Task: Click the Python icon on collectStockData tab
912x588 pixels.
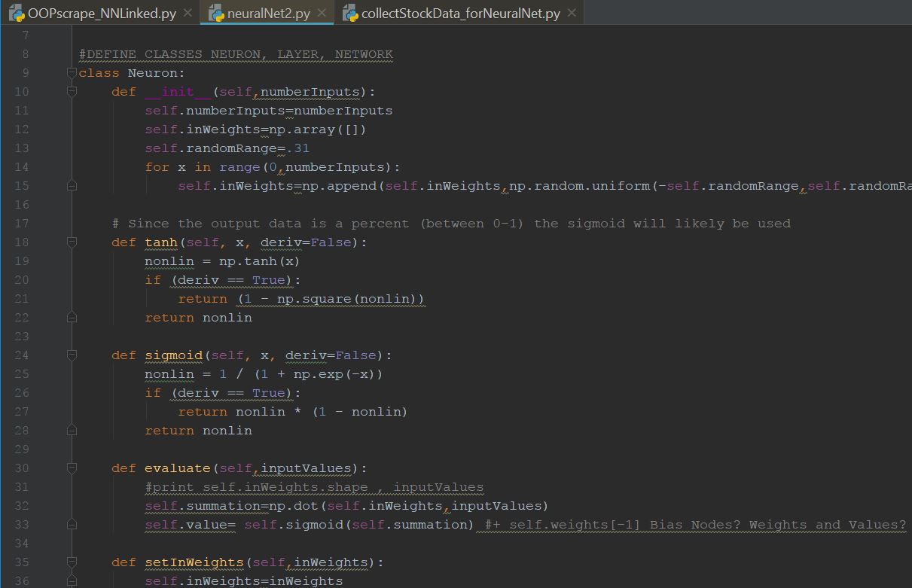Action: [x=350, y=13]
